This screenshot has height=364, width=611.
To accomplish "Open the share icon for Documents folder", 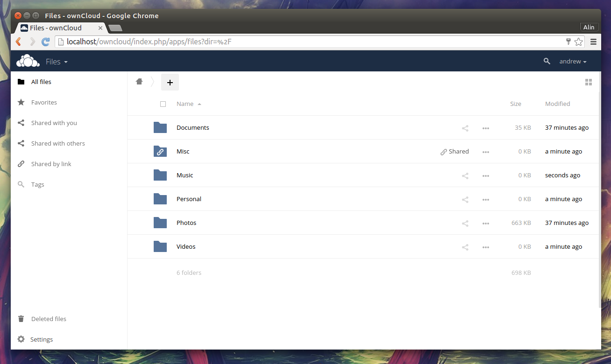I will pos(465,128).
